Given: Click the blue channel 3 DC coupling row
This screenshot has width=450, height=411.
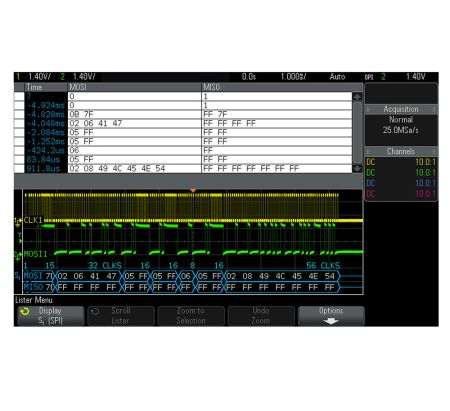Looking at the screenshot, I should pyautogui.click(x=401, y=183).
